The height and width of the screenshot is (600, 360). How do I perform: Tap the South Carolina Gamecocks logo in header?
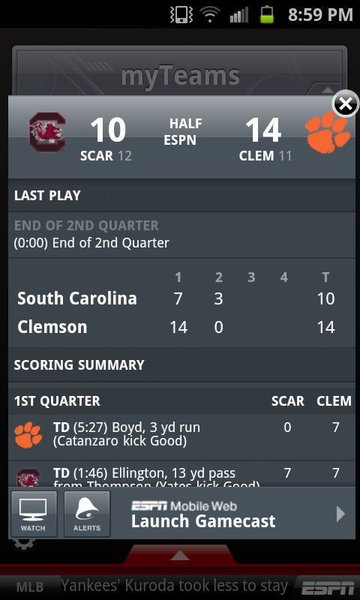47,132
